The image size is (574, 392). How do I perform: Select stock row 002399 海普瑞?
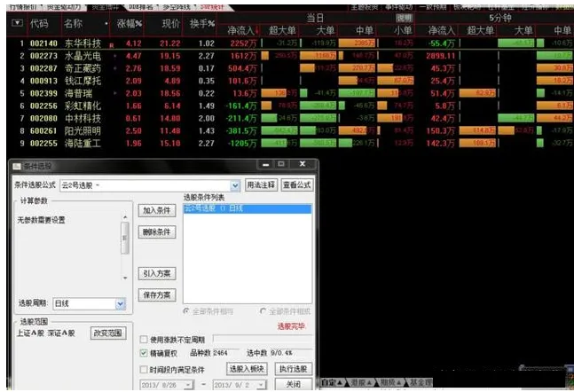point(290,93)
